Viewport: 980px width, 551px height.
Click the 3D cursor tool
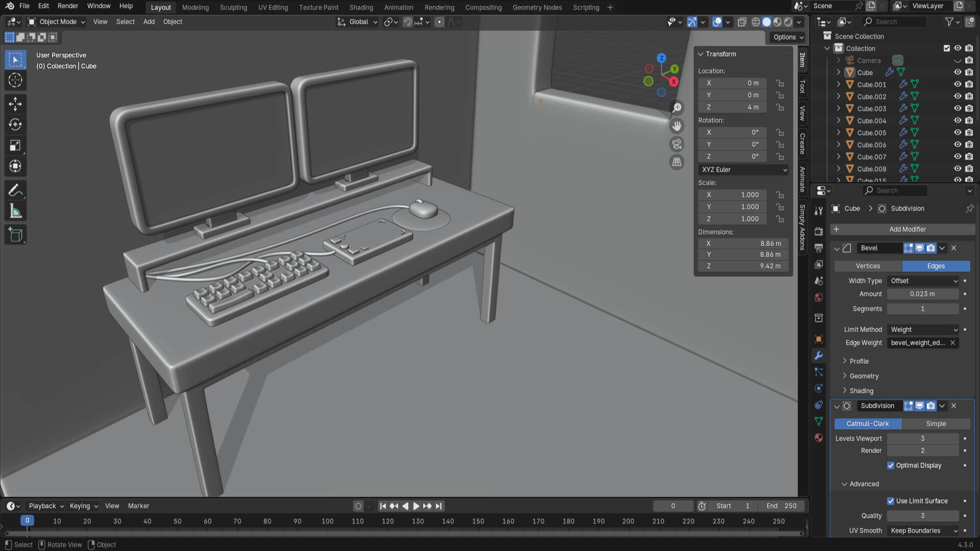[15, 80]
